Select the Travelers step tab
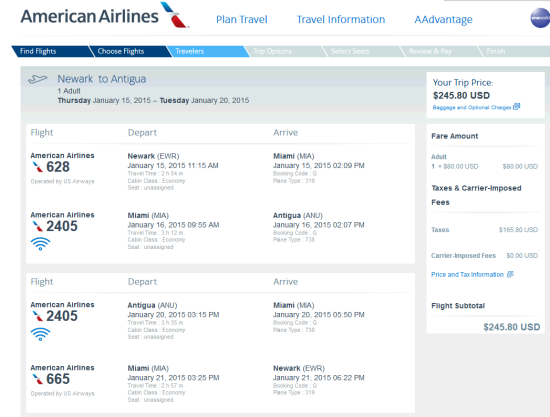The image size is (550, 417). (x=206, y=51)
